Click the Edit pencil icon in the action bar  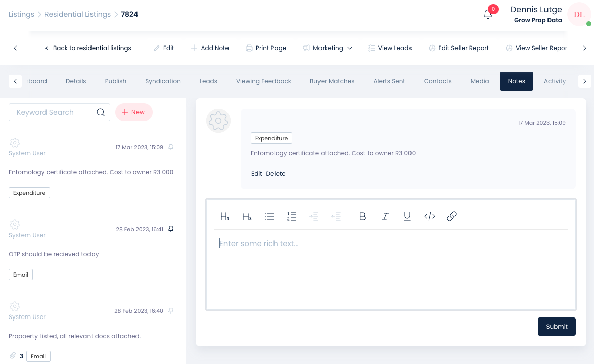pyautogui.click(x=156, y=48)
